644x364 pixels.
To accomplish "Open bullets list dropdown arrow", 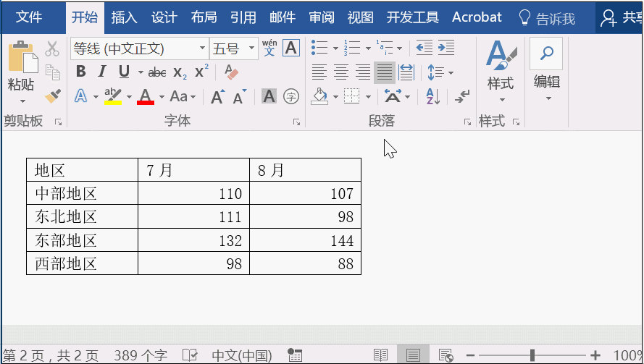I will click(x=335, y=48).
